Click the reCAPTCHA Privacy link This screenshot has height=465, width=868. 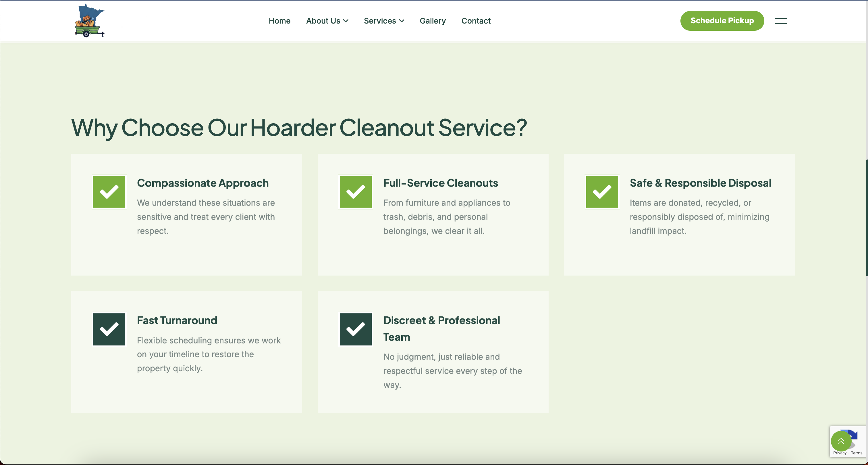tap(840, 453)
